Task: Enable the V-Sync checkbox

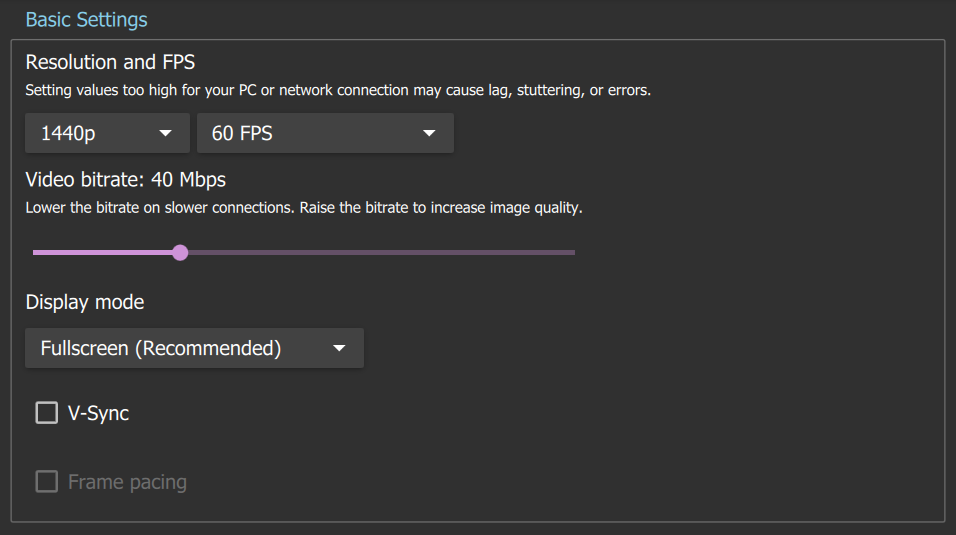Action: point(47,413)
